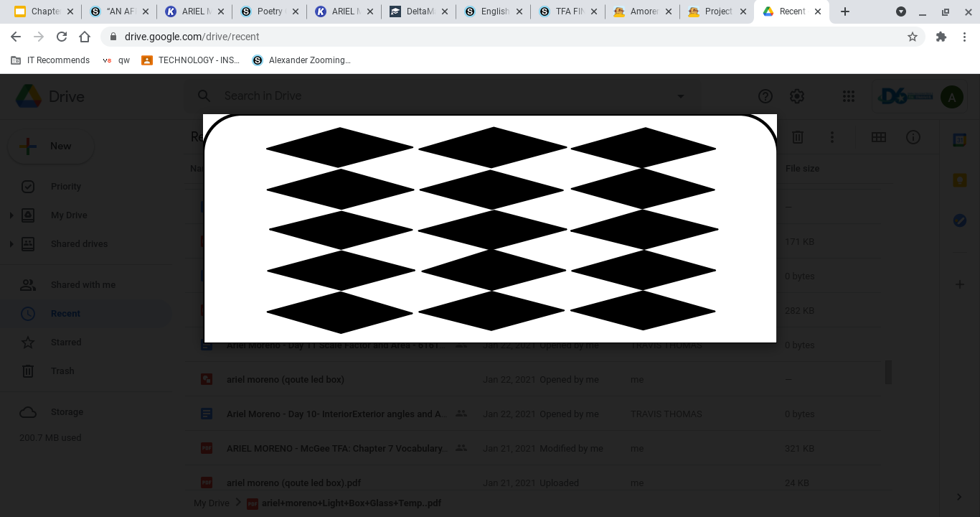Viewport: 980px width, 517px height.
Task: Open the Drive settings gear
Action: point(797,96)
